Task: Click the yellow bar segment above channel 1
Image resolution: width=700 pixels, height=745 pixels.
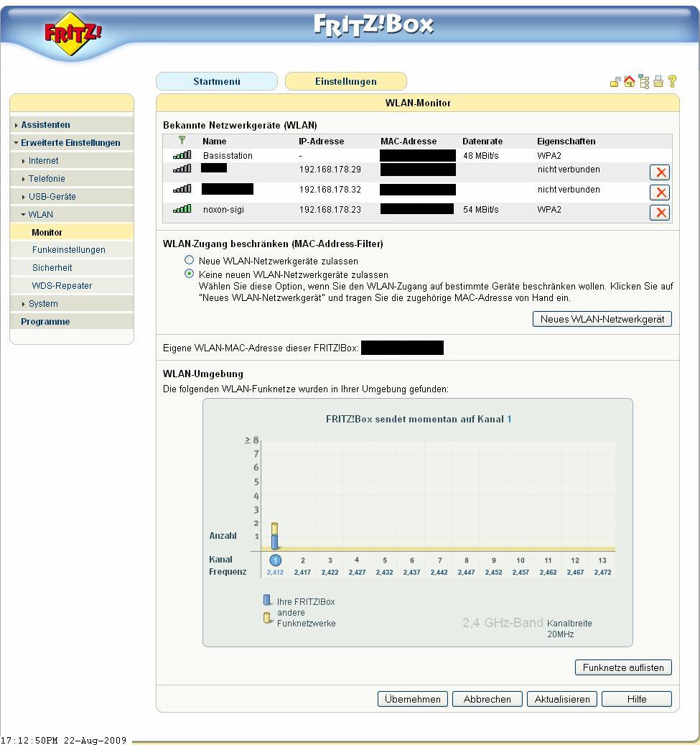Action: (274, 528)
